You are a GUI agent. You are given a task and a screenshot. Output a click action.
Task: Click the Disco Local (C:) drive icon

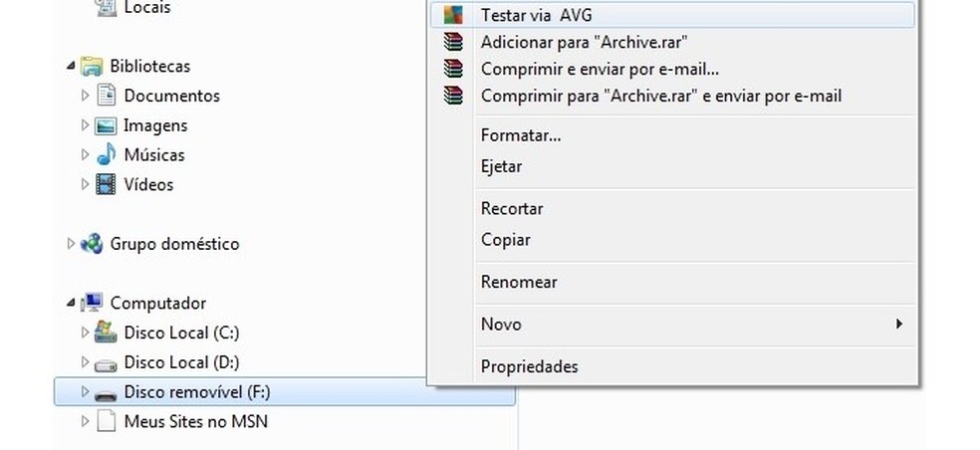[x=107, y=333]
